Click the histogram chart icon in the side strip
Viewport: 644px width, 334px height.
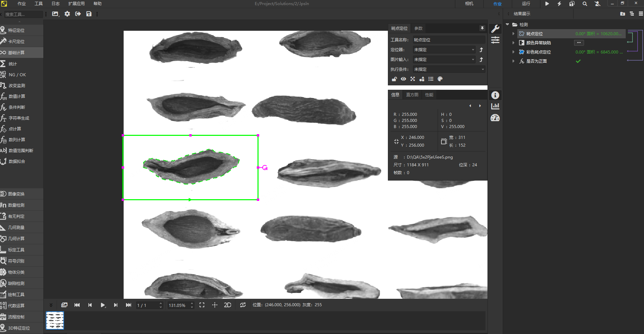(x=495, y=106)
